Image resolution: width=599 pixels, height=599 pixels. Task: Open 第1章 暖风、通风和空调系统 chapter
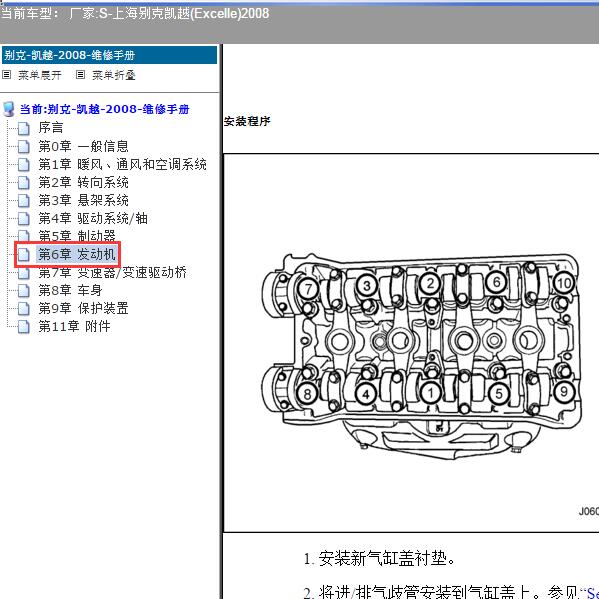pyautogui.click(x=123, y=164)
